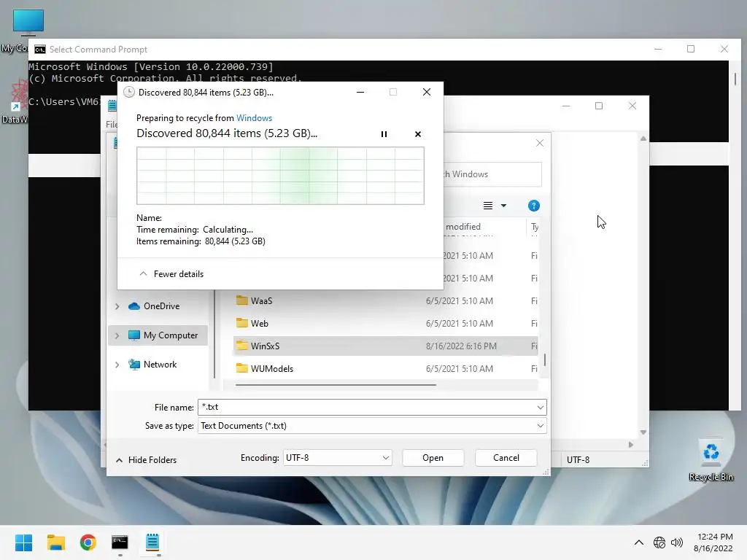Open the Start menu
Viewport: 747px width, 560px height.
[x=23, y=542]
